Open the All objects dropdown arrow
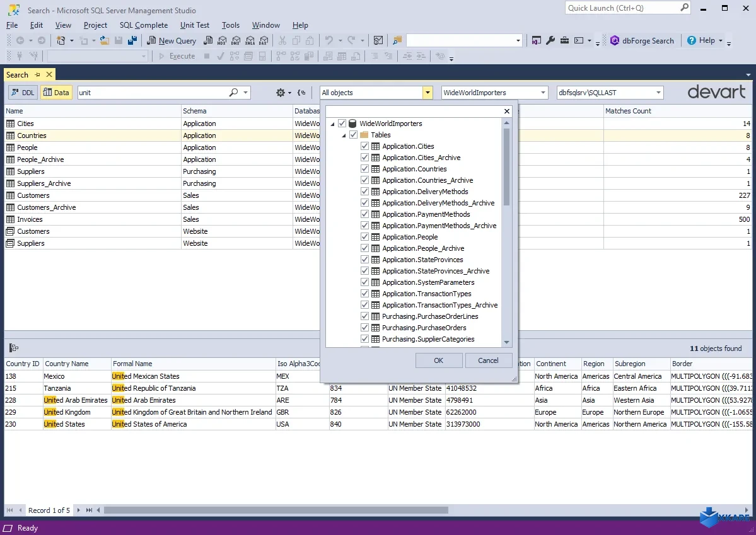 427,93
